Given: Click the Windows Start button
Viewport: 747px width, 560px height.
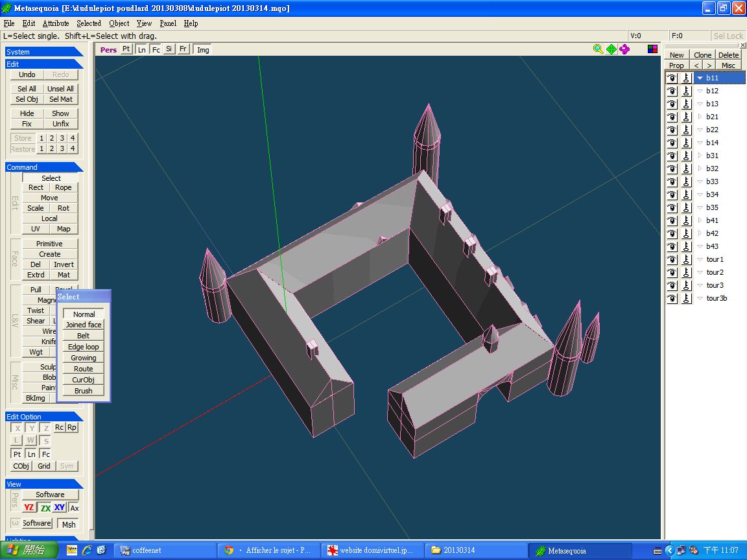Looking at the screenshot, I should tap(29, 550).
